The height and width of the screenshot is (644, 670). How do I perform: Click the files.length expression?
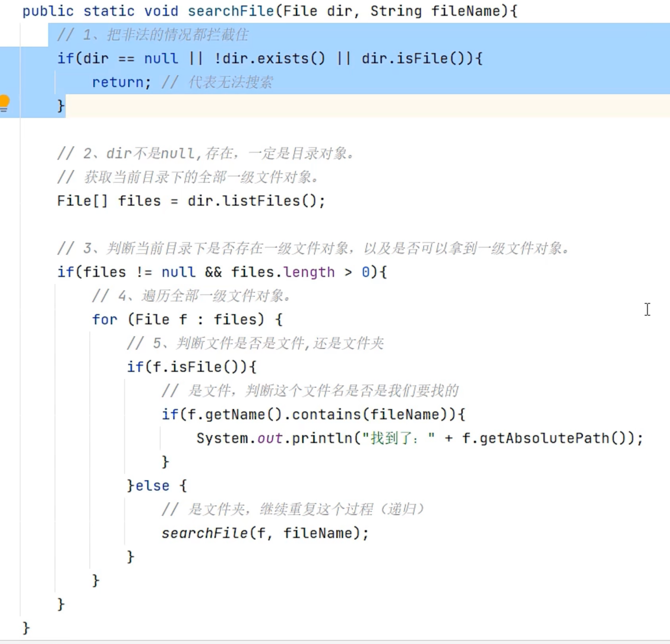[x=282, y=272]
